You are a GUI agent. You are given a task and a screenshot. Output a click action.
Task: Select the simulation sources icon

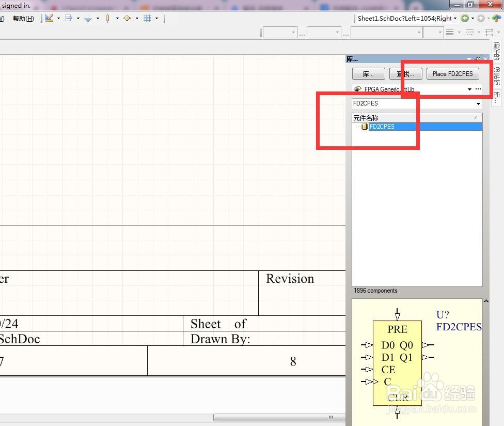coord(127,18)
